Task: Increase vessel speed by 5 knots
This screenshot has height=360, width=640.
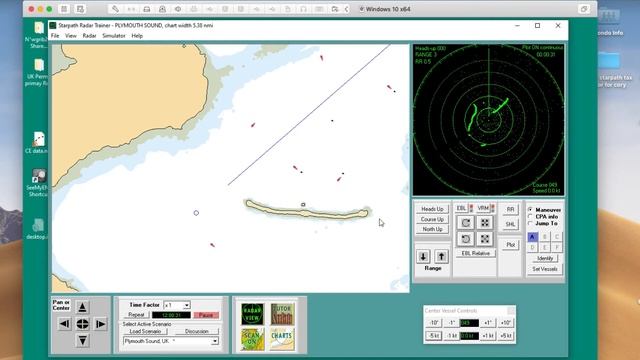Action: tap(506, 336)
